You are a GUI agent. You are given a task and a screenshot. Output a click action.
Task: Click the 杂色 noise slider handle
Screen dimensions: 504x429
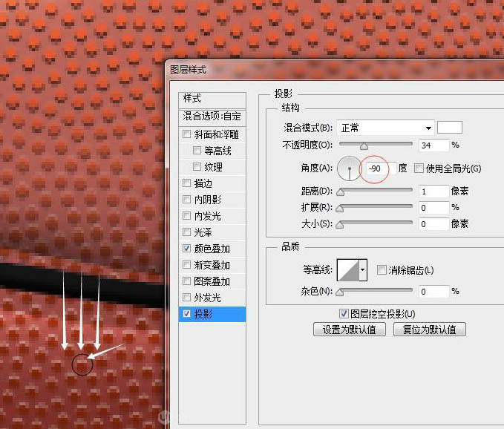(x=340, y=292)
